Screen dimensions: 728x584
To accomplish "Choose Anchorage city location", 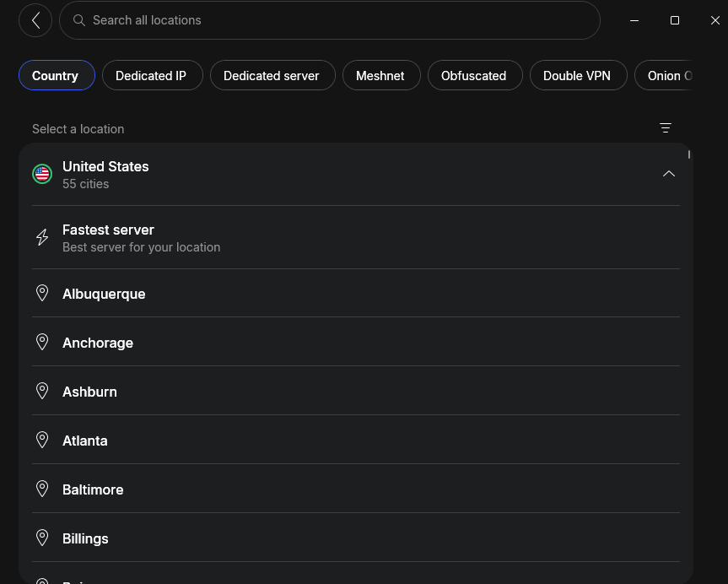I will (356, 343).
